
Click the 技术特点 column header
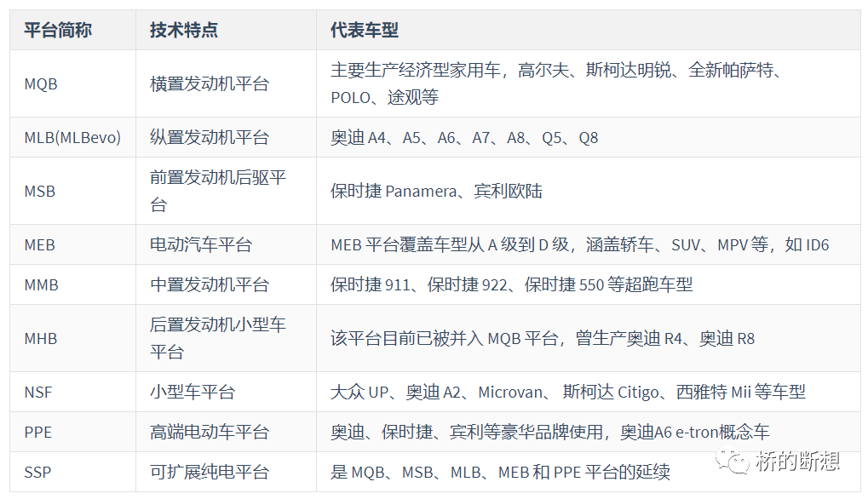tap(226, 30)
